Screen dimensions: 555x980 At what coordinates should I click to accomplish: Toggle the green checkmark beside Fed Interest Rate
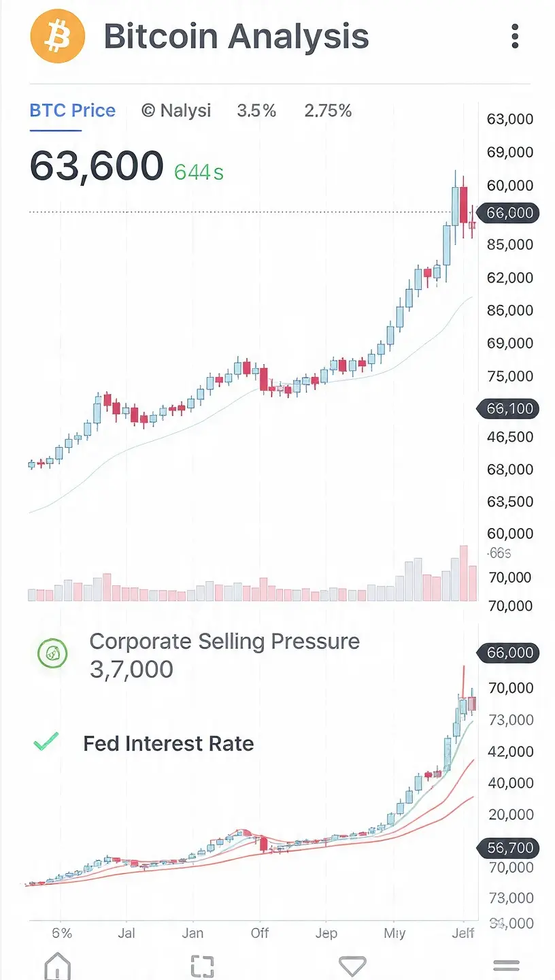coord(46,742)
